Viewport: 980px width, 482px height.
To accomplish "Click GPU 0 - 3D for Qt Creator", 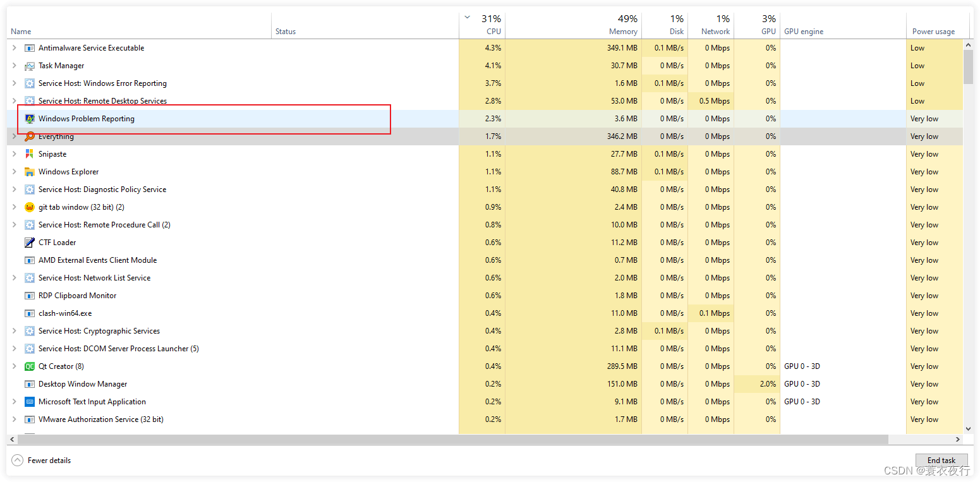I will click(x=802, y=366).
